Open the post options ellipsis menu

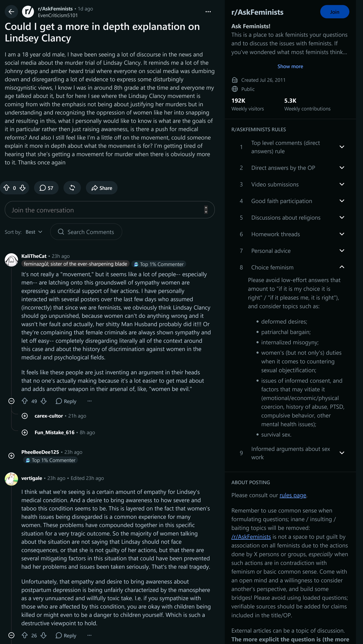point(208,12)
